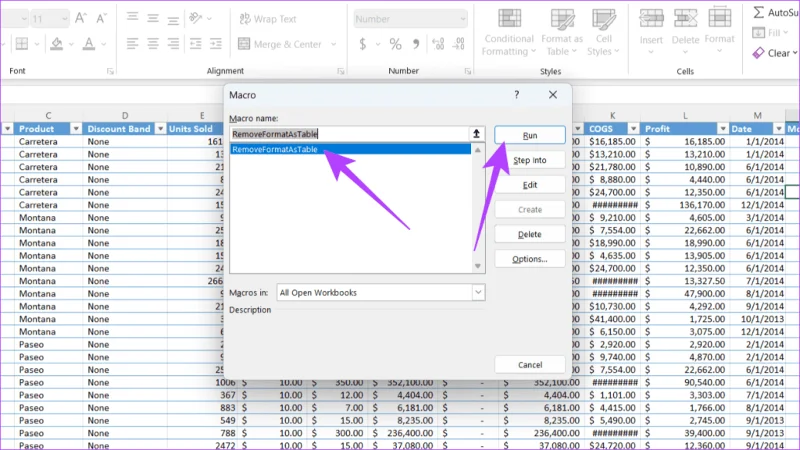Center text horizontally in the ribbon
The image size is (800, 450).
click(x=153, y=44)
